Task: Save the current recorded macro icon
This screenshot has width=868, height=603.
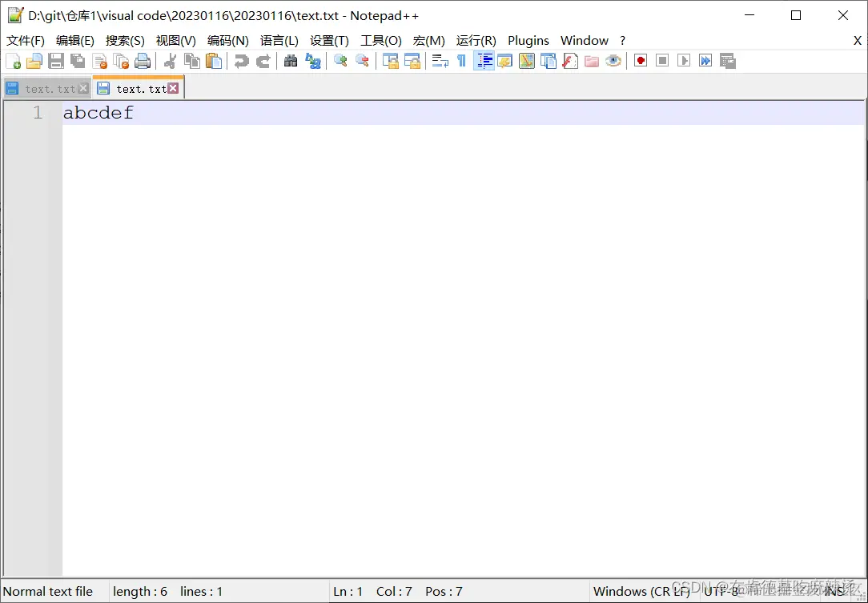Action: pyautogui.click(x=727, y=61)
